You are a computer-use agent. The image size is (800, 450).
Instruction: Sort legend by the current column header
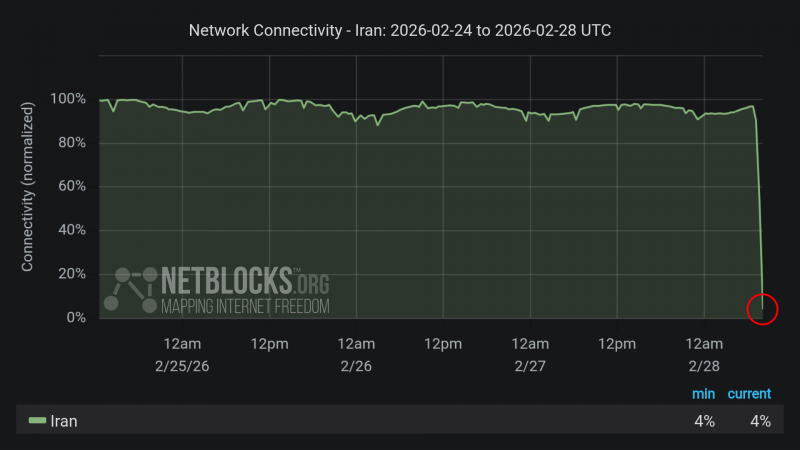749,394
